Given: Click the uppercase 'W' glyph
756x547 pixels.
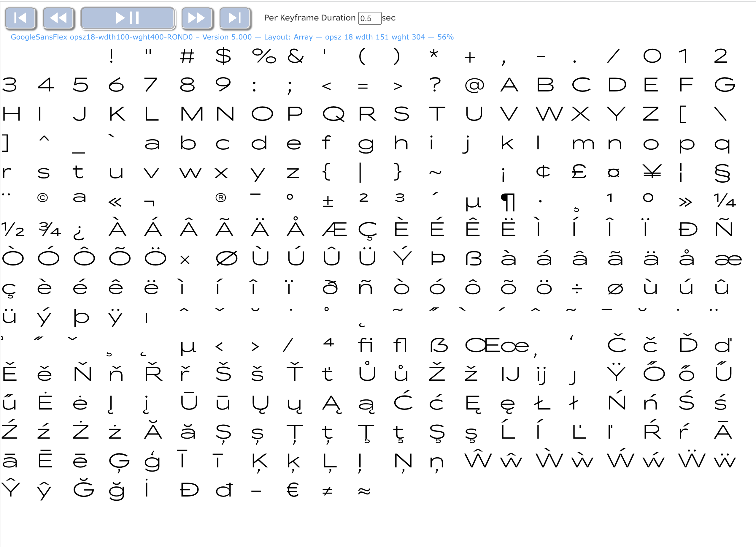Looking at the screenshot, I should 549,114.
